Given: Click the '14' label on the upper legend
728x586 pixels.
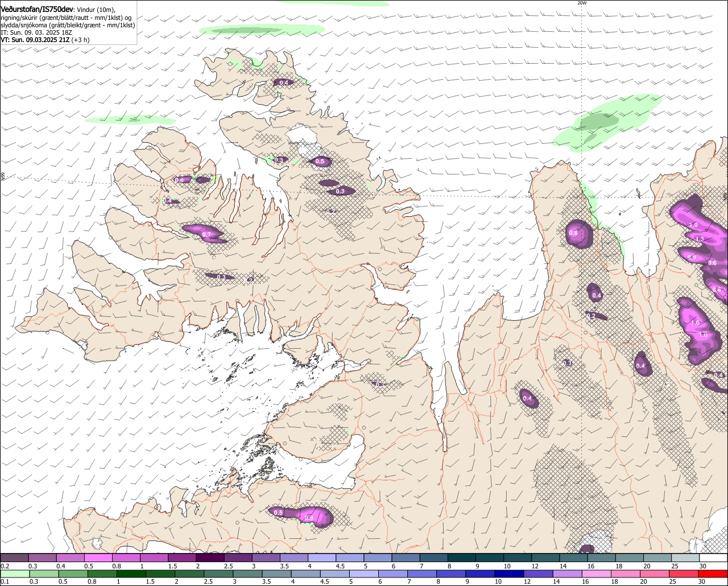Looking at the screenshot, I should [562, 566].
